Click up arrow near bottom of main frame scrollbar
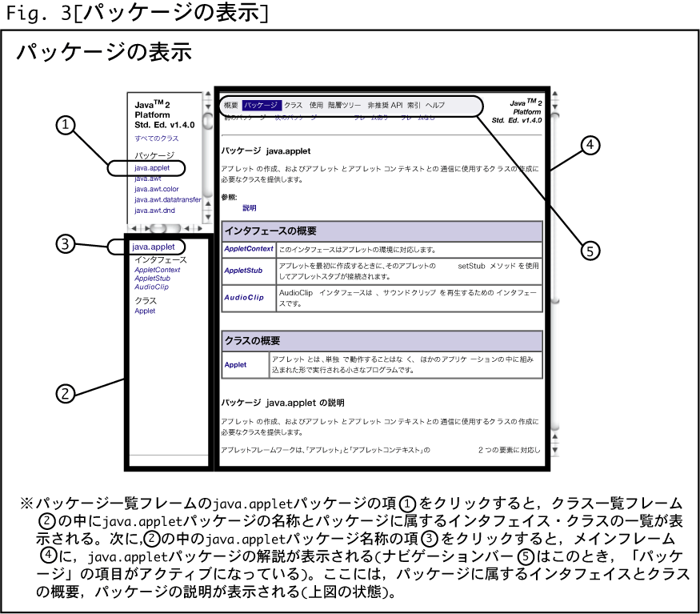The image size is (700, 614). (555, 437)
